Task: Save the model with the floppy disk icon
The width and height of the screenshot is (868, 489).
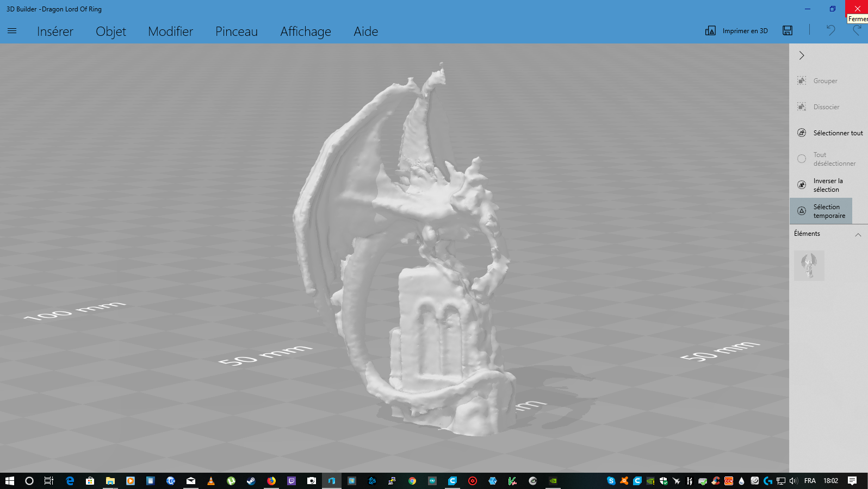Action: tap(788, 30)
